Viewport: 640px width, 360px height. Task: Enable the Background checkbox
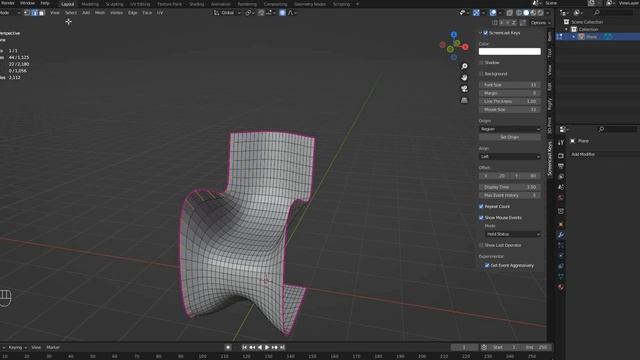(x=481, y=74)
